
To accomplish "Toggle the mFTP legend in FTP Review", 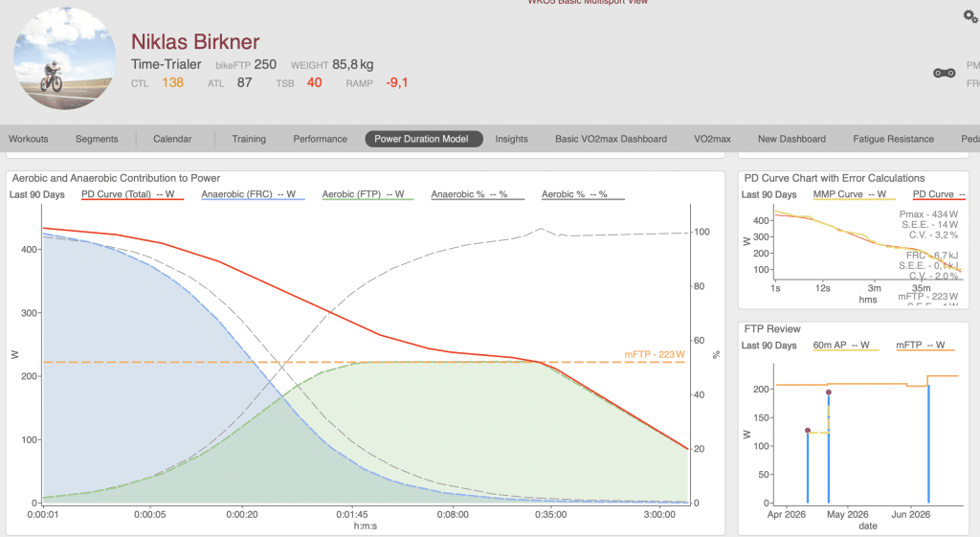I will click(925, 346).
